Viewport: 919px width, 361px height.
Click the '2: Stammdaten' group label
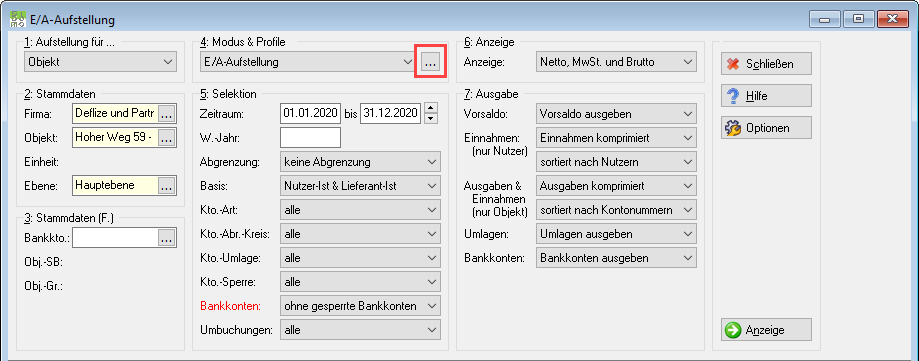60,94
